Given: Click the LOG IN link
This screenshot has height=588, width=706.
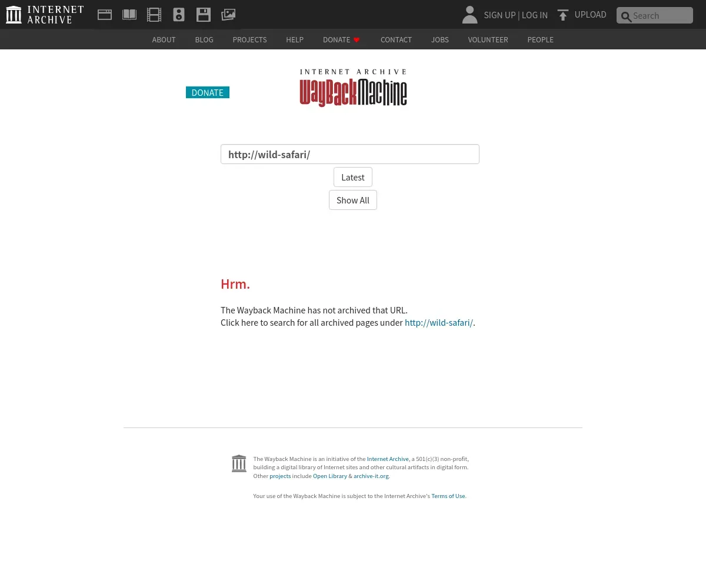Looking at the screenshot, I should (535, 15).
